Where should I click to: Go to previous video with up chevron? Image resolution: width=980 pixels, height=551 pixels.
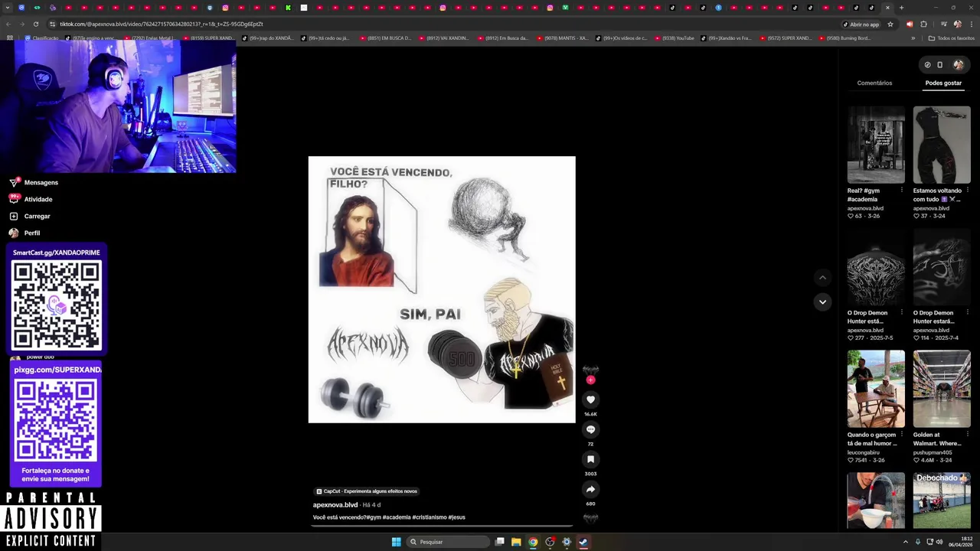click(x=822, y=278)
